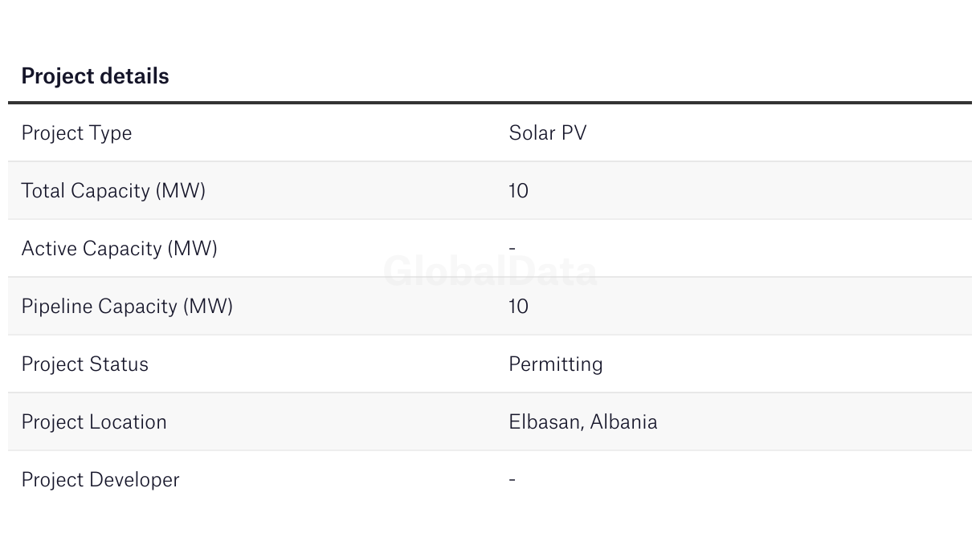Select the Total Capacity (MW) label

tap(113, 191)
